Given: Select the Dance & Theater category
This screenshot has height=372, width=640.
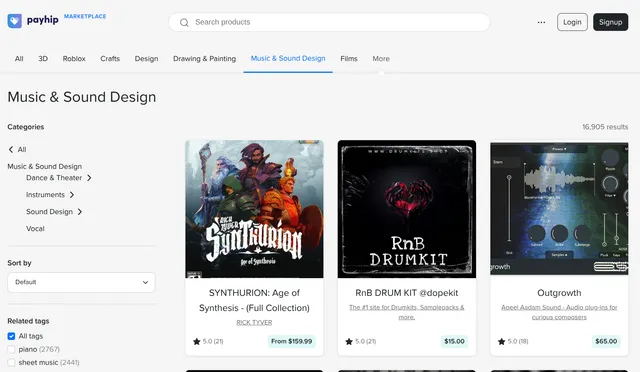Looking at the screenshot, I should (x=54, y=178).
